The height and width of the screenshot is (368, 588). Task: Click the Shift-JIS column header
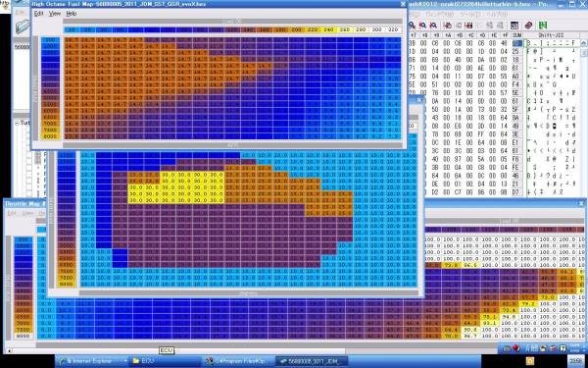[552, 35]
